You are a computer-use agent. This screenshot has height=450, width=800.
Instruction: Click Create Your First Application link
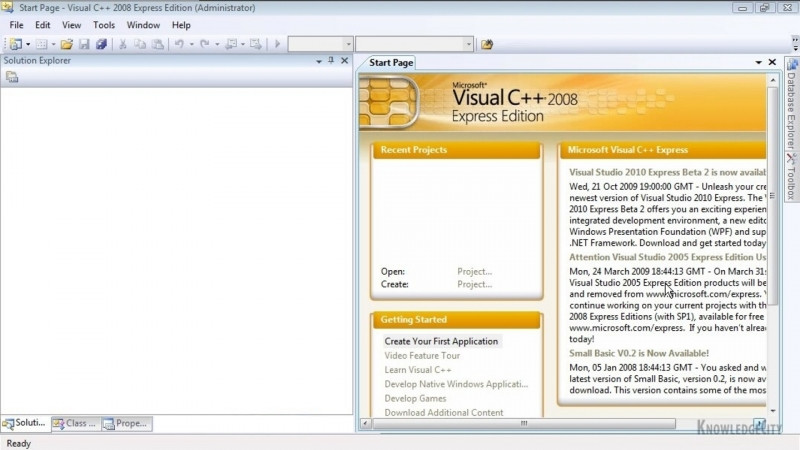point(441,341)
